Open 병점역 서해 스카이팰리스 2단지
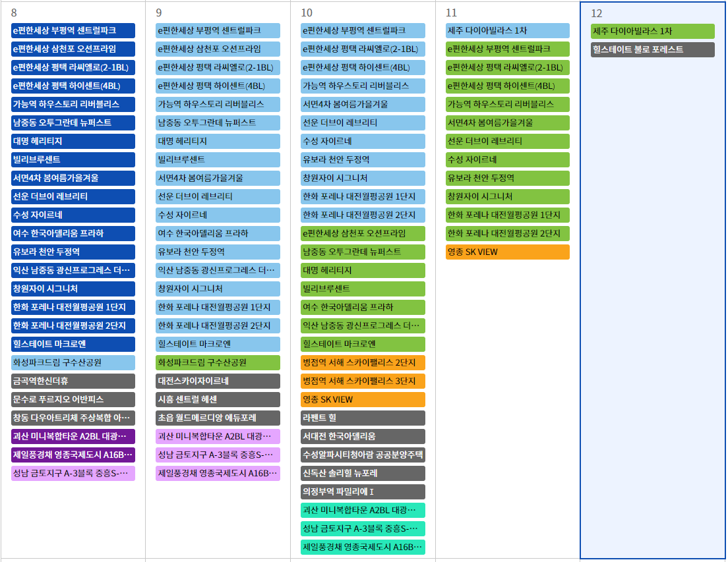This screenshot has height=562, width=728. 363,362
